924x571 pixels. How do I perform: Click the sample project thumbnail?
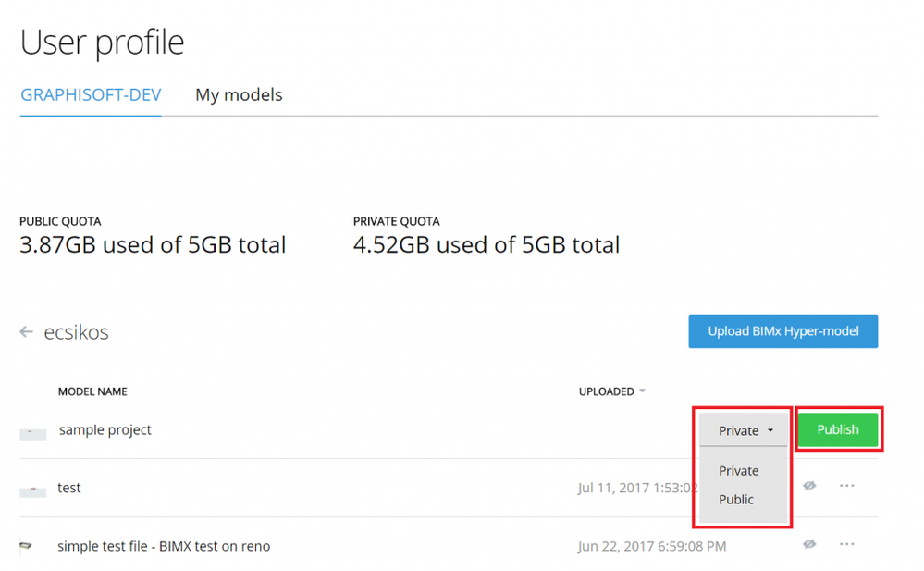pyautogui.click(x=32, y=432)
